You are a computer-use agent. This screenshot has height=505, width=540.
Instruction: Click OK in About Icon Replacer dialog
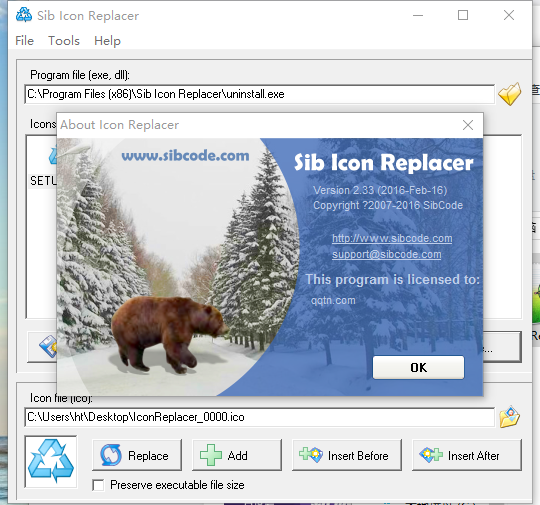418,368
